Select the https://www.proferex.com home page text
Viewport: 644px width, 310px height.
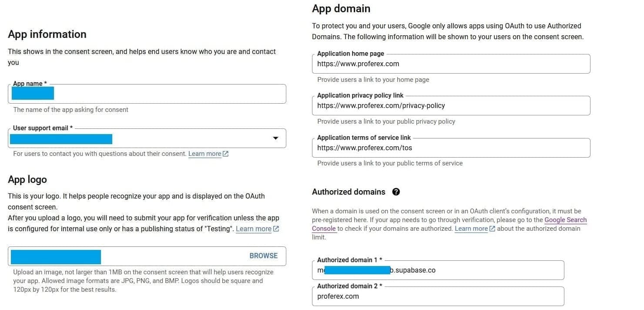[358, 64]
